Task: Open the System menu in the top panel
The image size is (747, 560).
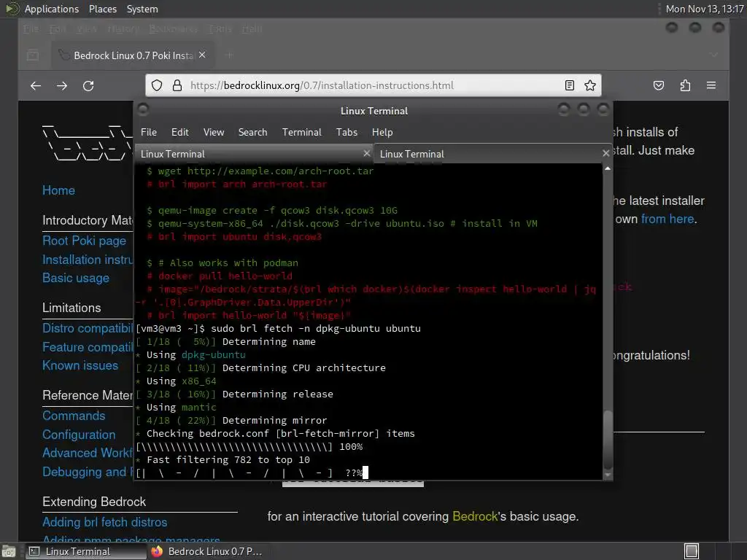Action: point(142,9)
